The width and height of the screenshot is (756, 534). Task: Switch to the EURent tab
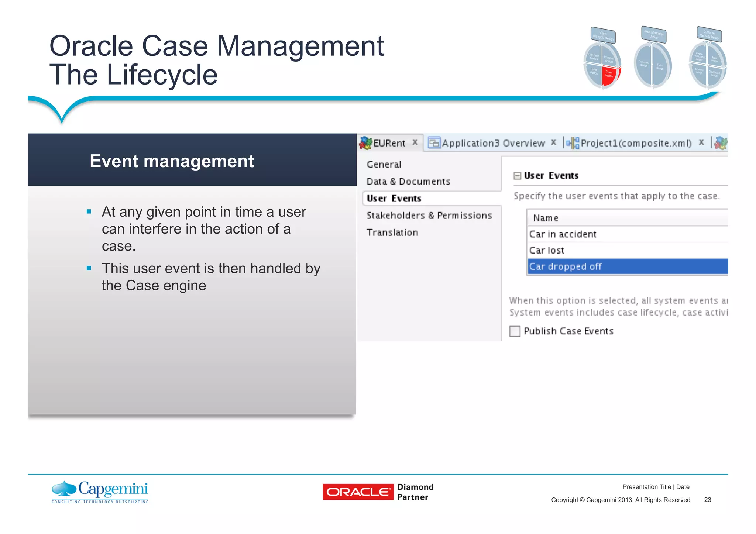tap(389, 143)
